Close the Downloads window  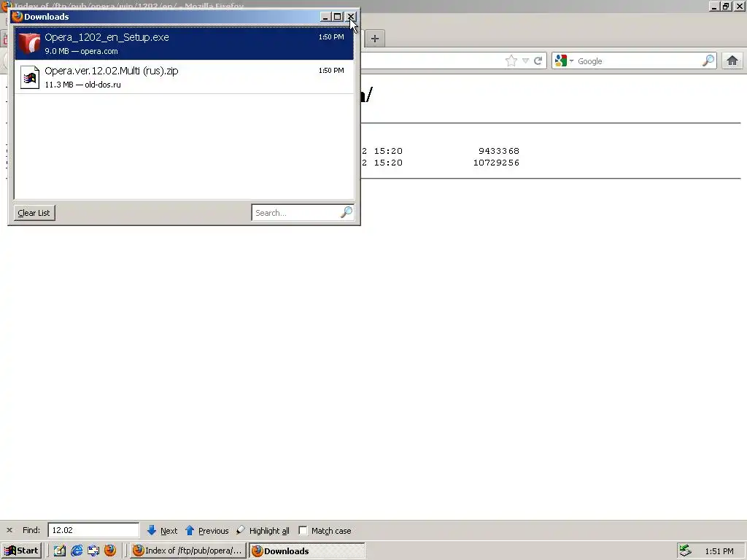pyautogui.click(x=351, y=17)
